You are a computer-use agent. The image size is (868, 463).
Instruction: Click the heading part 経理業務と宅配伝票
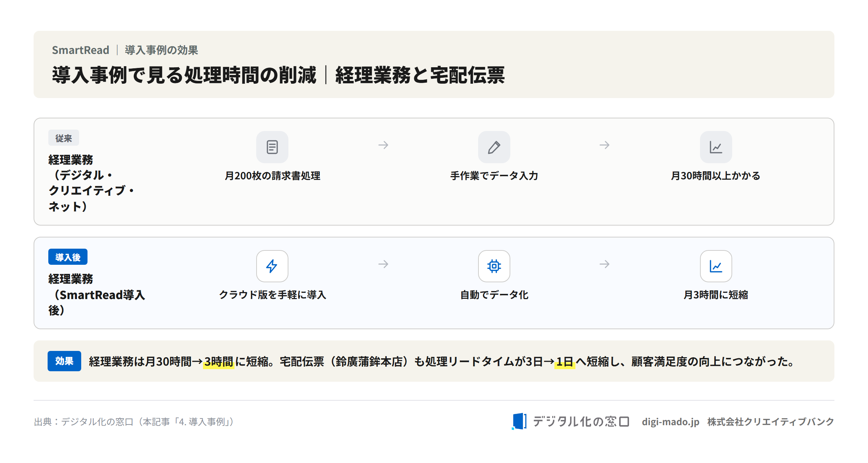pos(420,75)
